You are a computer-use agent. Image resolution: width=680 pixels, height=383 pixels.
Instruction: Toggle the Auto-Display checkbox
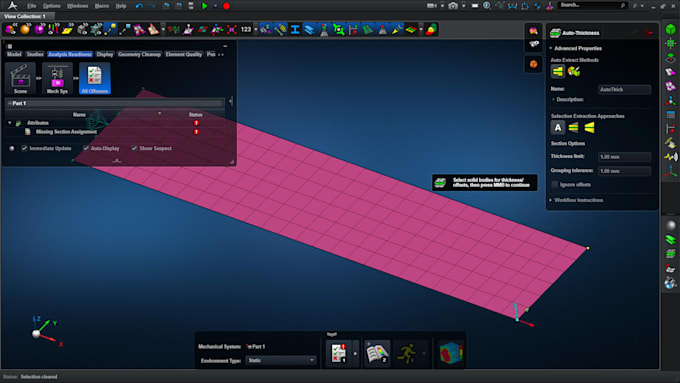point(86,148)
